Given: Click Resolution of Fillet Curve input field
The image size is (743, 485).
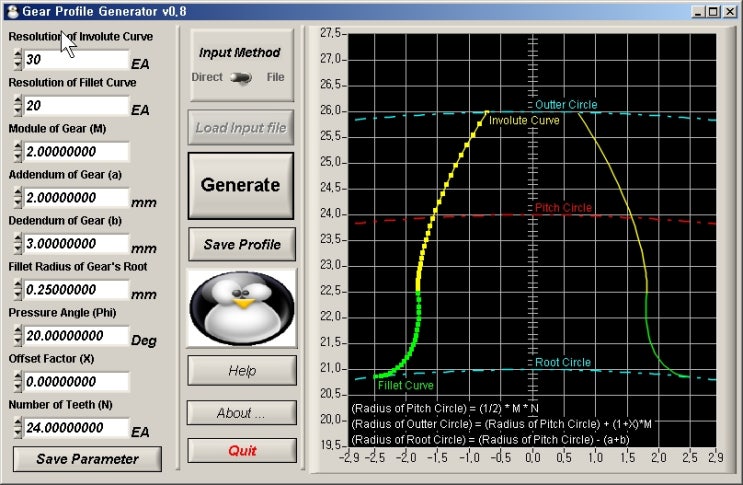Looking at the screenshot, I should point(76,106).
